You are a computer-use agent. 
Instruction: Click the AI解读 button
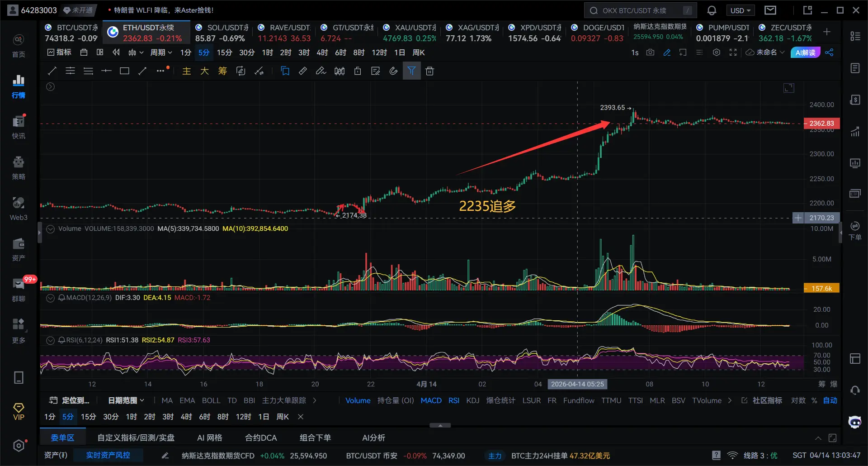(x=806, y=52)
